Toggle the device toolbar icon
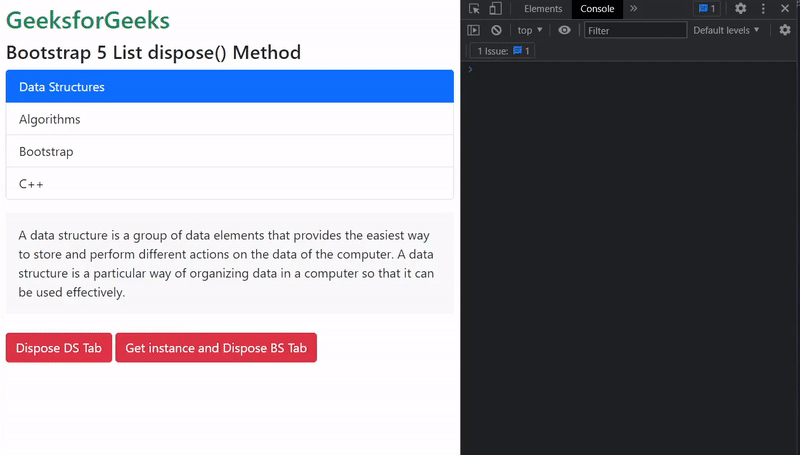This screenshot has height=455, width=800. (494, 9)
